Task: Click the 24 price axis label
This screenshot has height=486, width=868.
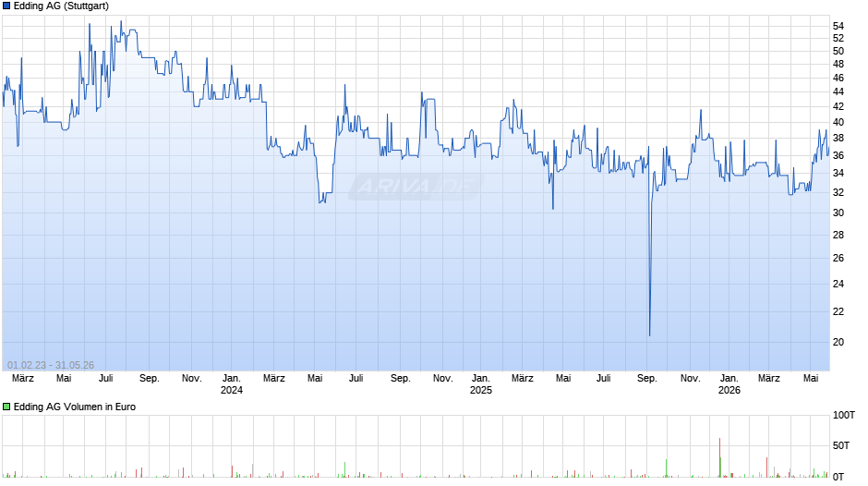Action: (838, 284)
